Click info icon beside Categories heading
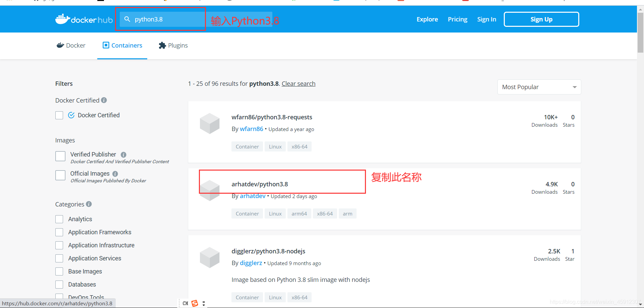This screenshot has height=308, width=644. (x=89, y=204)
